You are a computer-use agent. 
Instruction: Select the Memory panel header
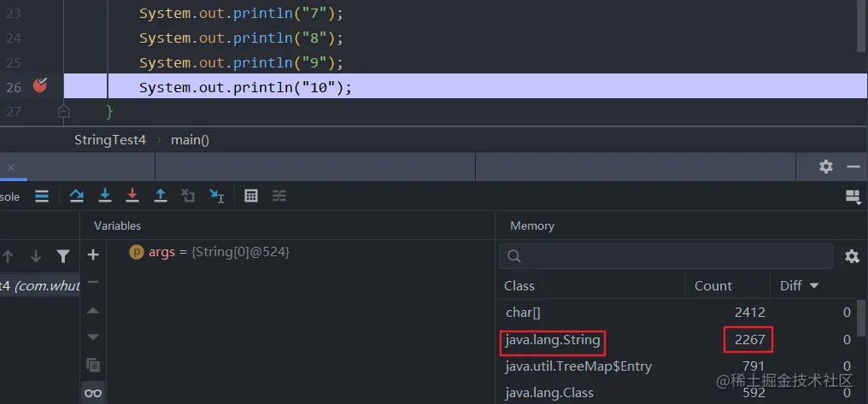click(x=532, y=225)
